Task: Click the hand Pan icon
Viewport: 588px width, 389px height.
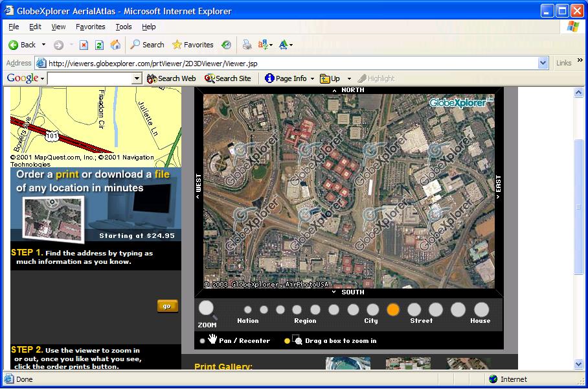Action: pos(212,339)
